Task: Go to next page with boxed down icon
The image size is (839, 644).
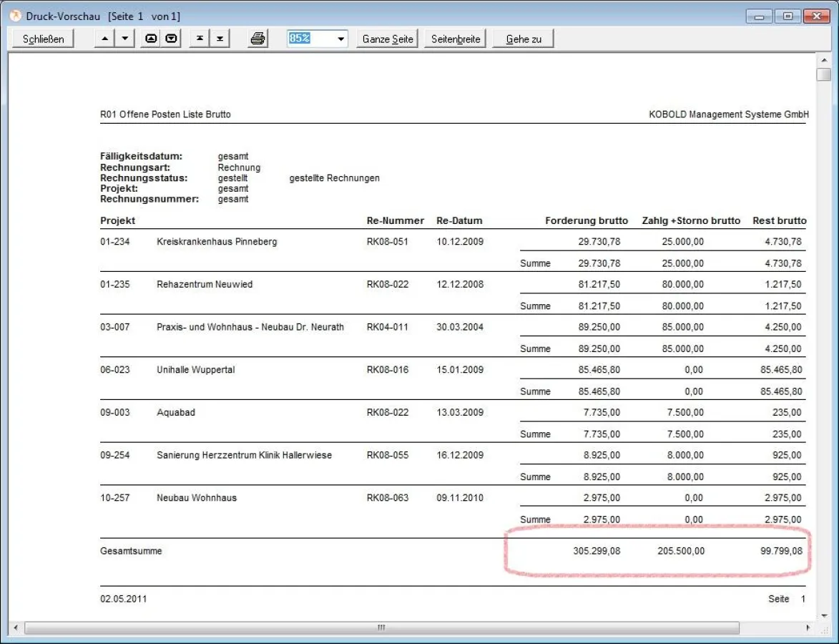Action: pos(172,39)
